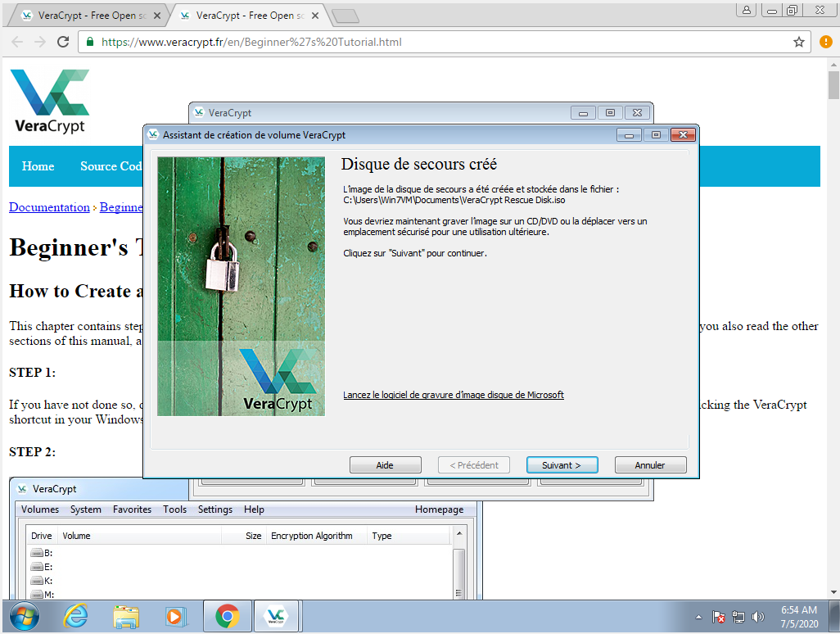This screenshot has width=840, height=634.
Task: Open a new browser tab
Action: 345,16
